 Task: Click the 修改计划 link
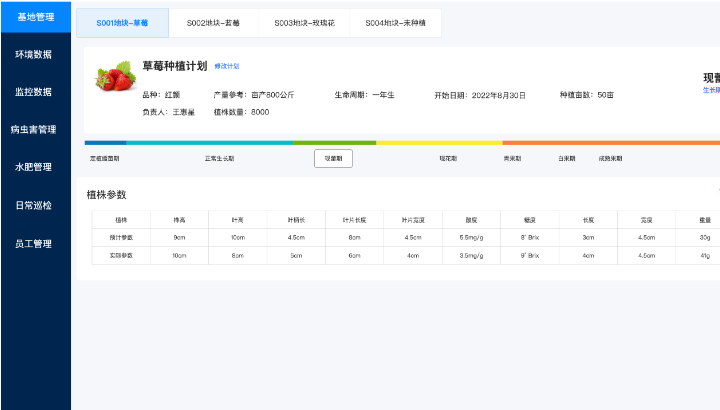(x=227, y=66)
